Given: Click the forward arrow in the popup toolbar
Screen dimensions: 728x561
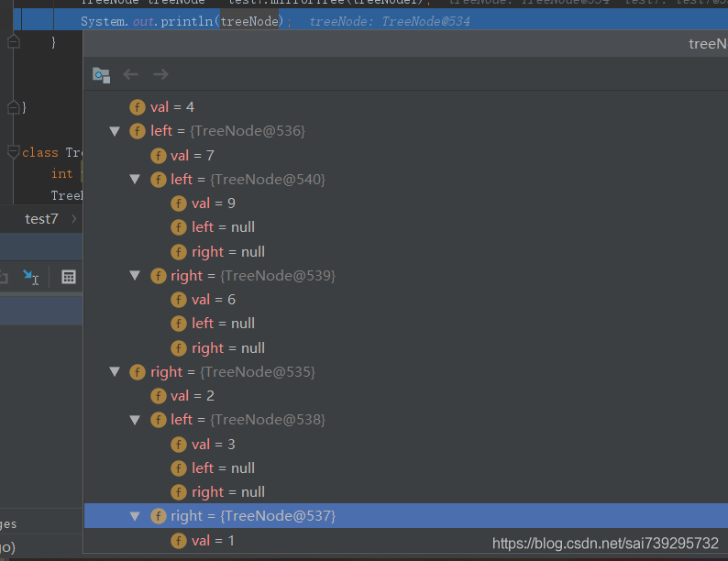Looking at the screenshot, I should click(160, 74).
